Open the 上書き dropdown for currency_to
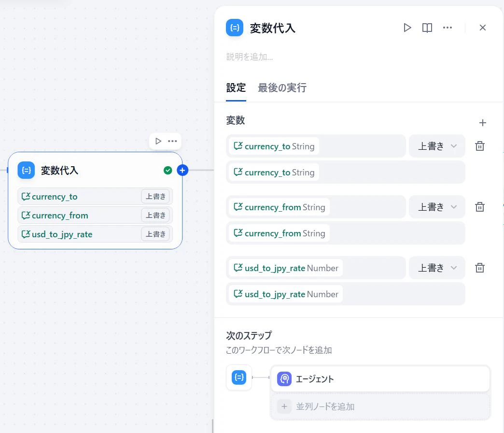 pyautogui.click(x=436, y=145)
